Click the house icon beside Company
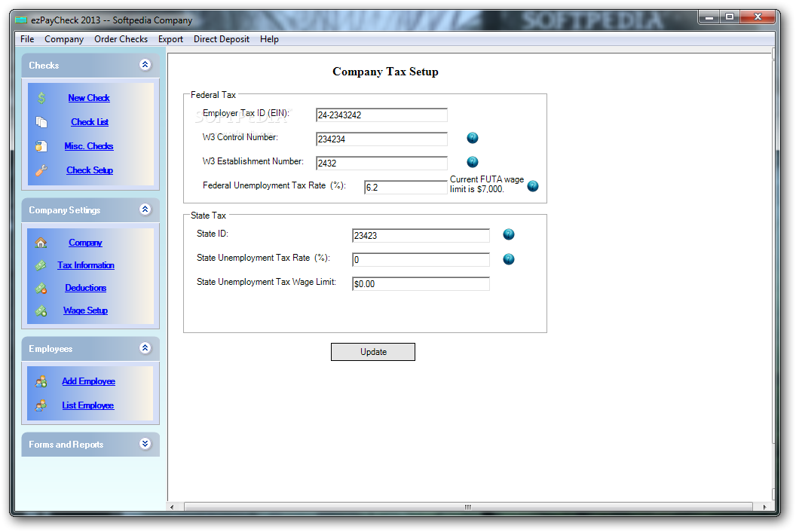 (x=41, y=243)
